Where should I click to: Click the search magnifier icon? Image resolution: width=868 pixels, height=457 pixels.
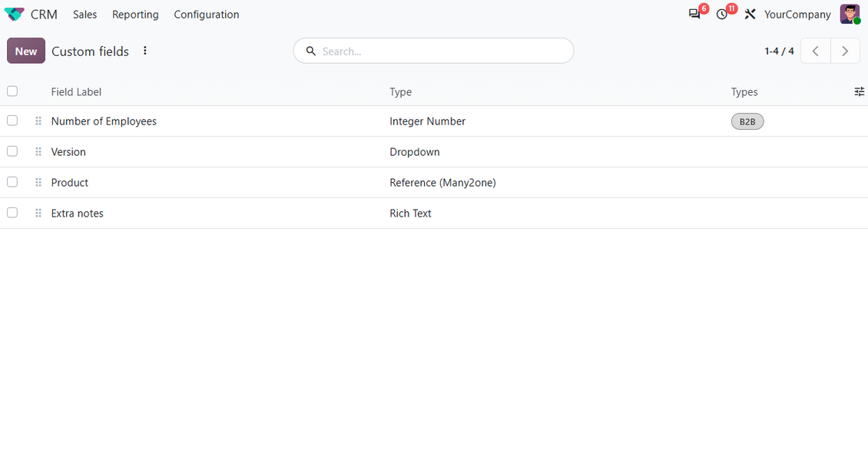pos(311,51)
